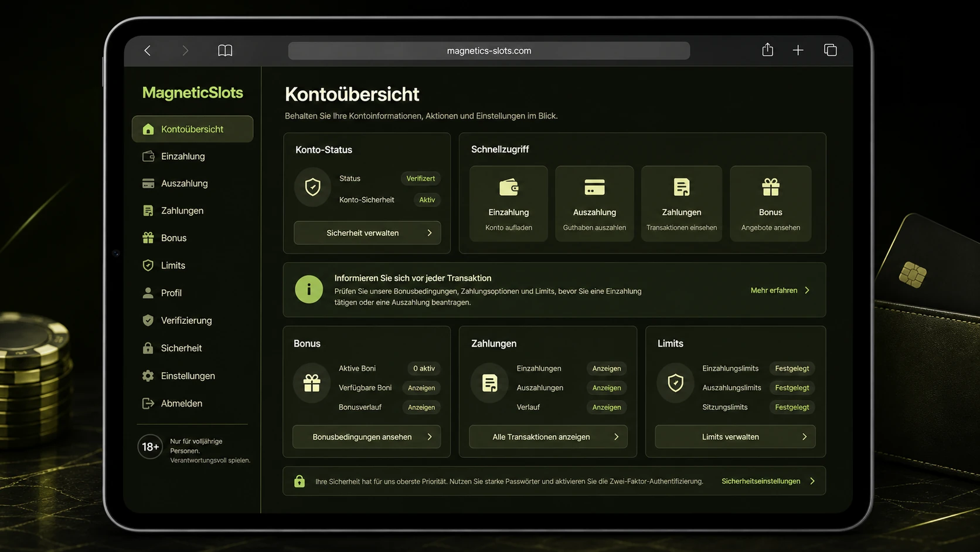This screenshot has width=980, height=552.
Task: Click the Verifiziert status badge
Action: 420,178
